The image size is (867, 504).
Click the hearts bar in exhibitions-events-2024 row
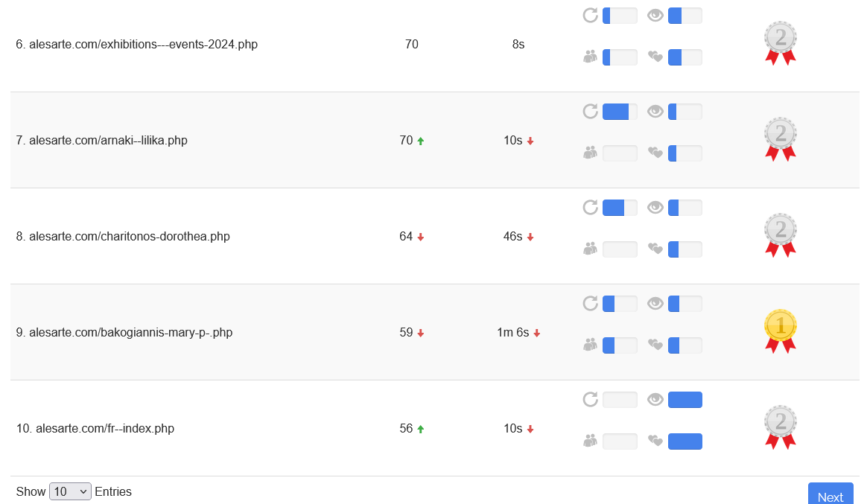click(685, 57)
